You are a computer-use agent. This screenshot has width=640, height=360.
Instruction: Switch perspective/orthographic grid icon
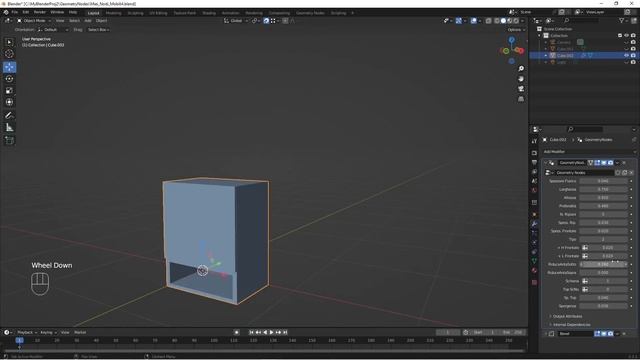pyautogui.click(x=521, y=99)
